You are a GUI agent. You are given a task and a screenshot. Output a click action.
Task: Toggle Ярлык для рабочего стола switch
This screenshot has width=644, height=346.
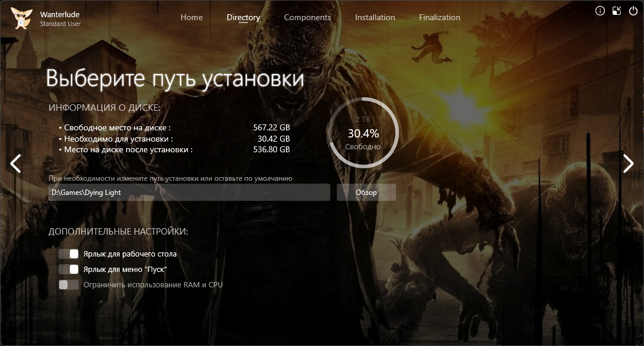(69, 254)
